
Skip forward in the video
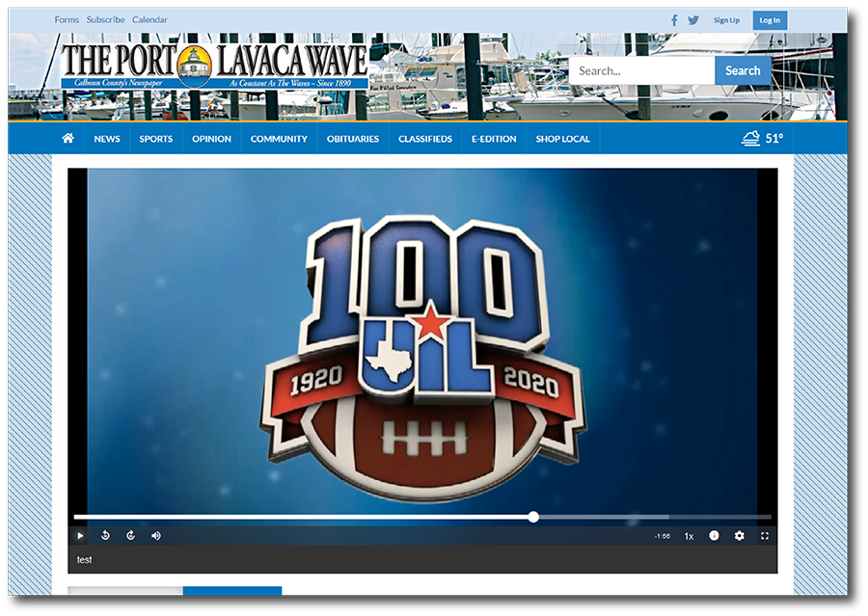point(130,535)
